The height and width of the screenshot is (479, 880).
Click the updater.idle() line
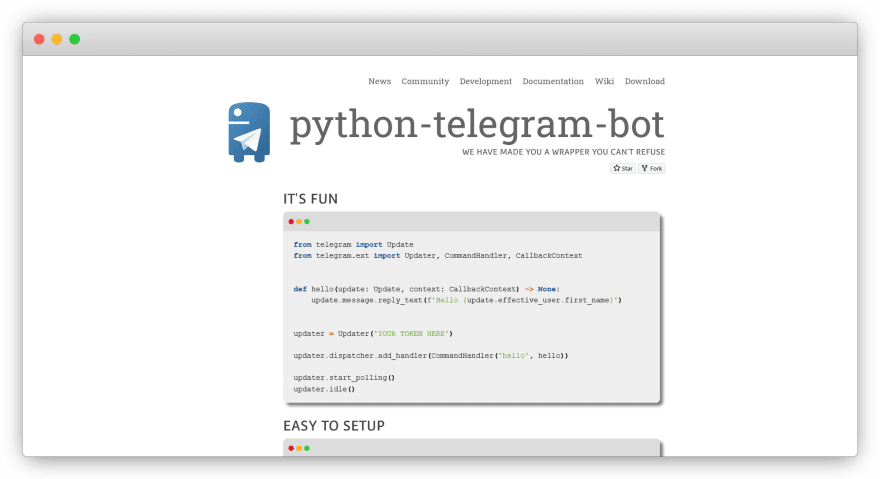324,389
